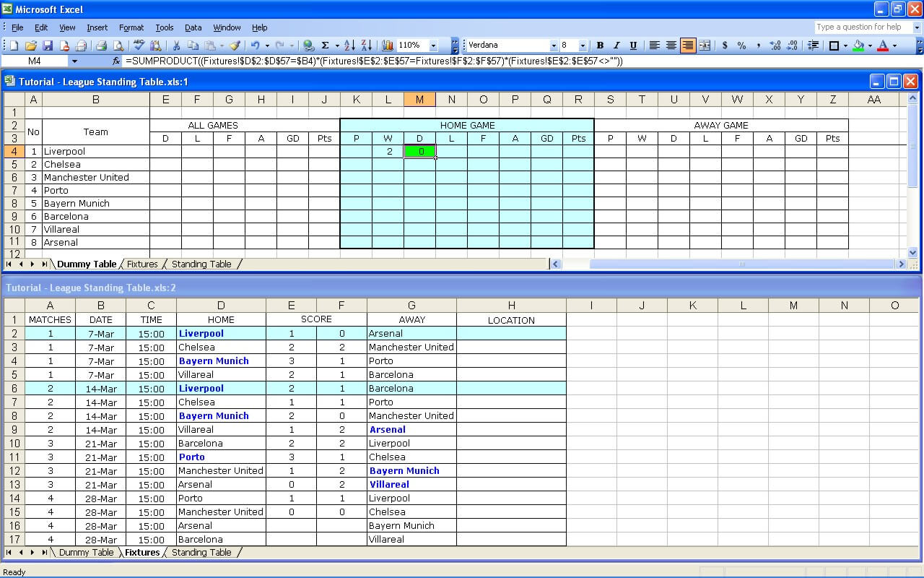Click into the formula bar text

pos(520,61)
